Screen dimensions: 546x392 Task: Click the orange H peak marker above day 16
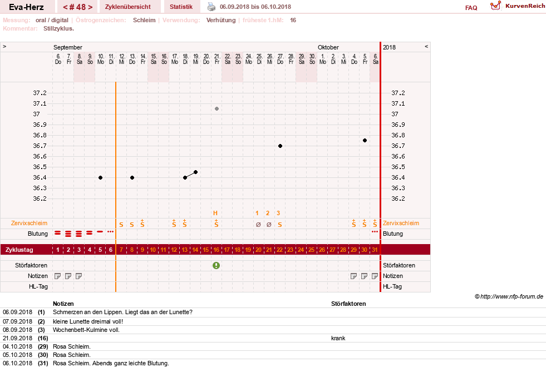pos(215,213)
